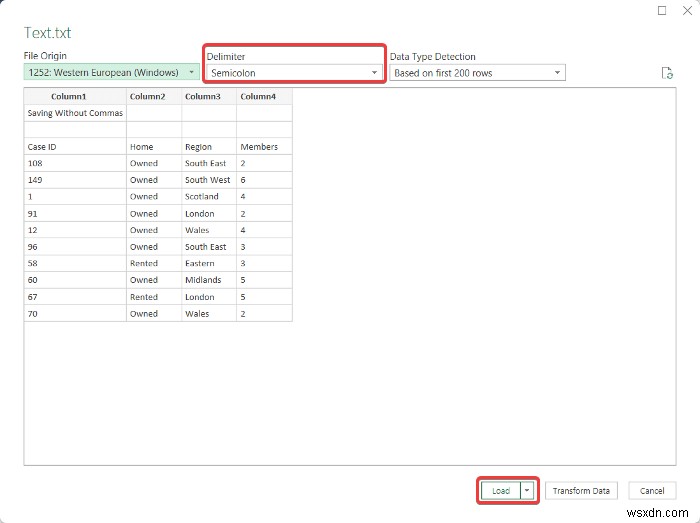Click the cell with Case ID 70

(x=75, y=314)
